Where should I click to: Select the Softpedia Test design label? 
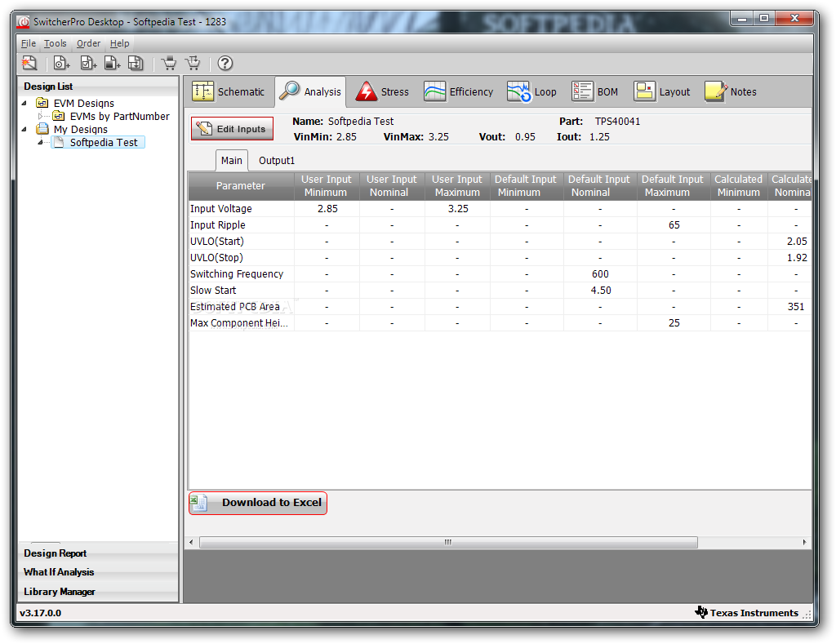click(x=104, y=142)
